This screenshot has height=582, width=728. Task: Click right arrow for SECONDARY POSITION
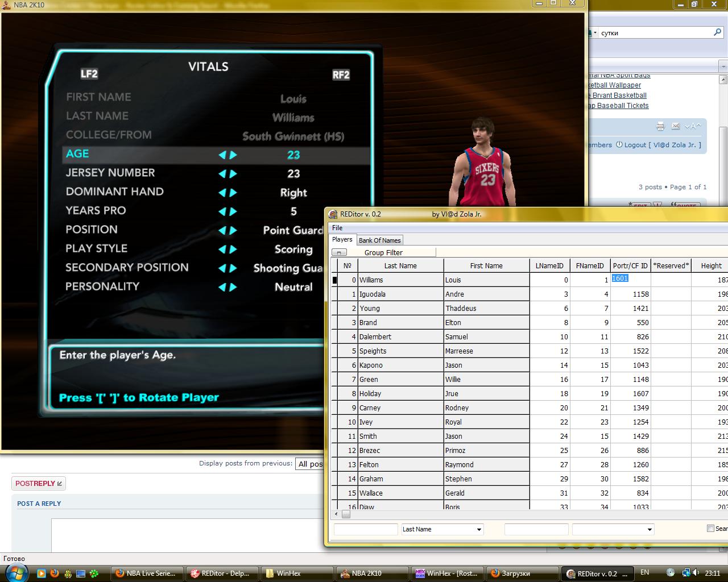(x=233, y=268)
